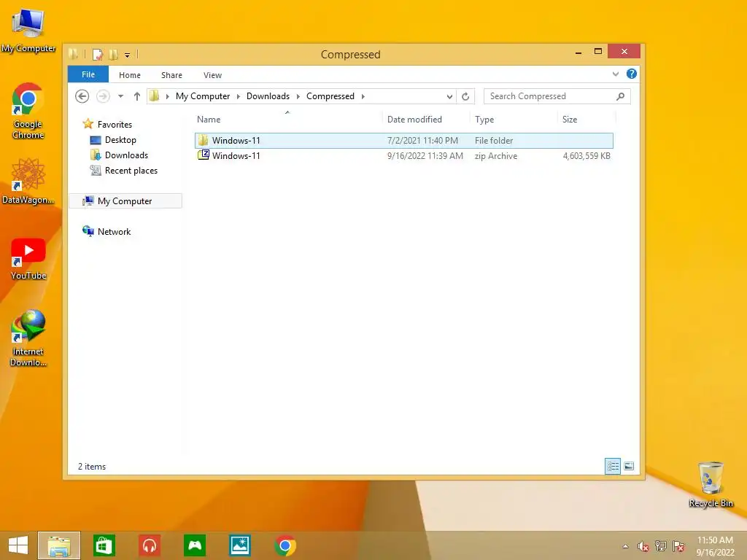747x560 pixels.
Task: Click the Properties quick access icon
Action: [x=98, y=54]
